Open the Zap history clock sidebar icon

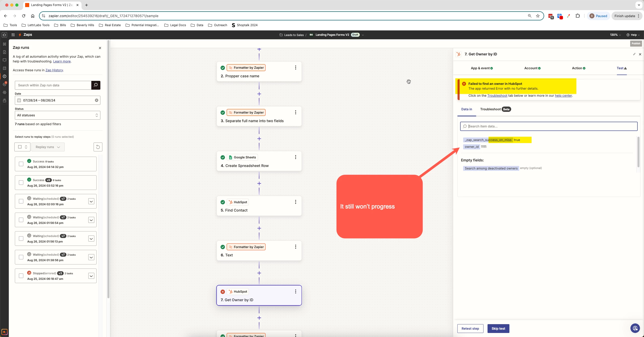point(4,76)
